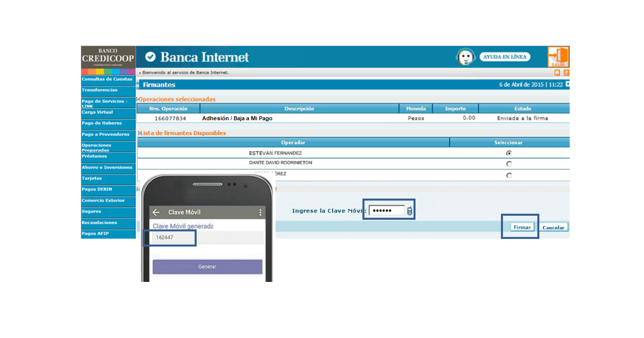Open Transferencias menu item

(108, 90)
